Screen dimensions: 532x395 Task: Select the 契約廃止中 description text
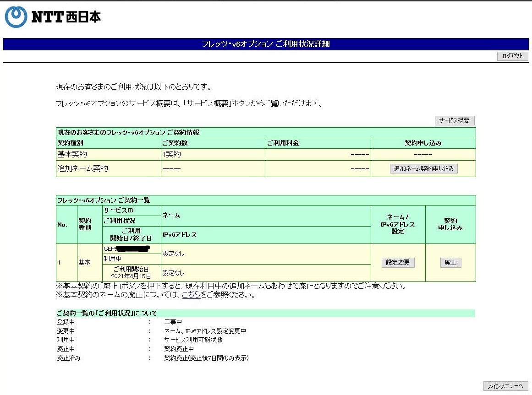179,349
